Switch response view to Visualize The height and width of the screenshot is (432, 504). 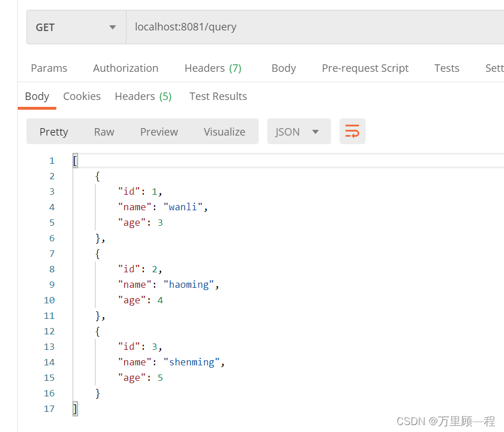click(224, 132)
